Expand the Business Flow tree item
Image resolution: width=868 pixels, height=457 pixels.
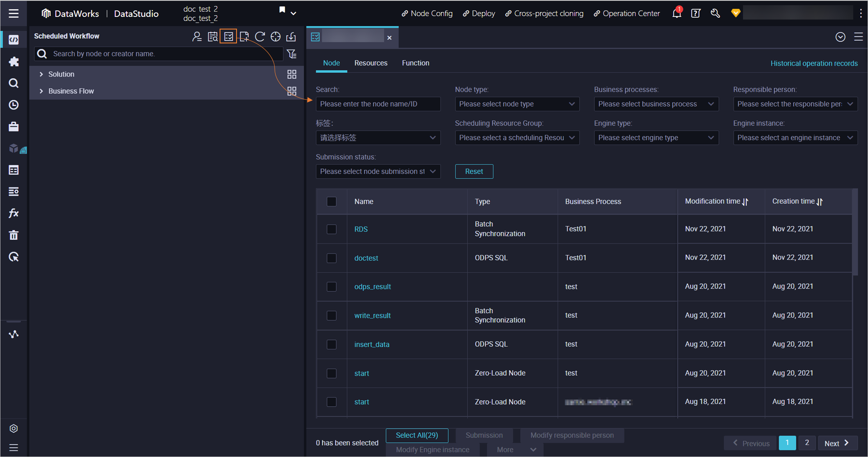tap(41, 91)
